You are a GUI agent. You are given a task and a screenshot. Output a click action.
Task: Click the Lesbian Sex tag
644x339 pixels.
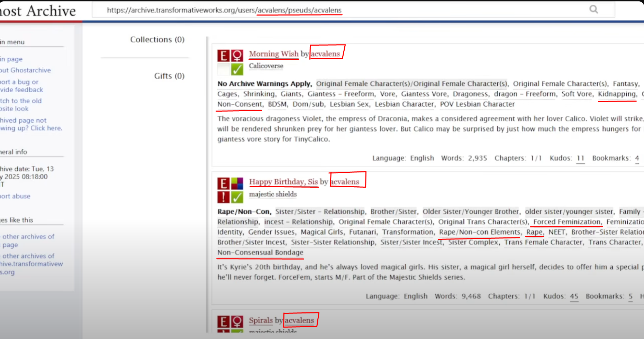[x=349, y=104]
